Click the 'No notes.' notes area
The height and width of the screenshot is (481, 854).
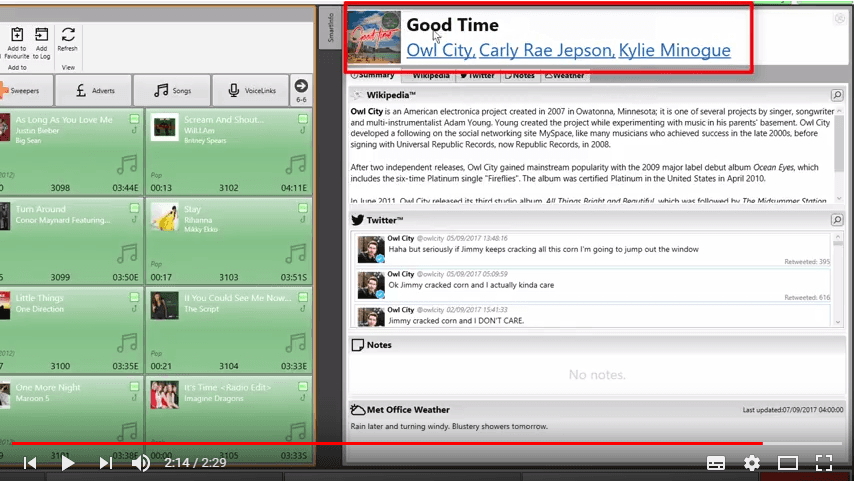pos(597,375)
